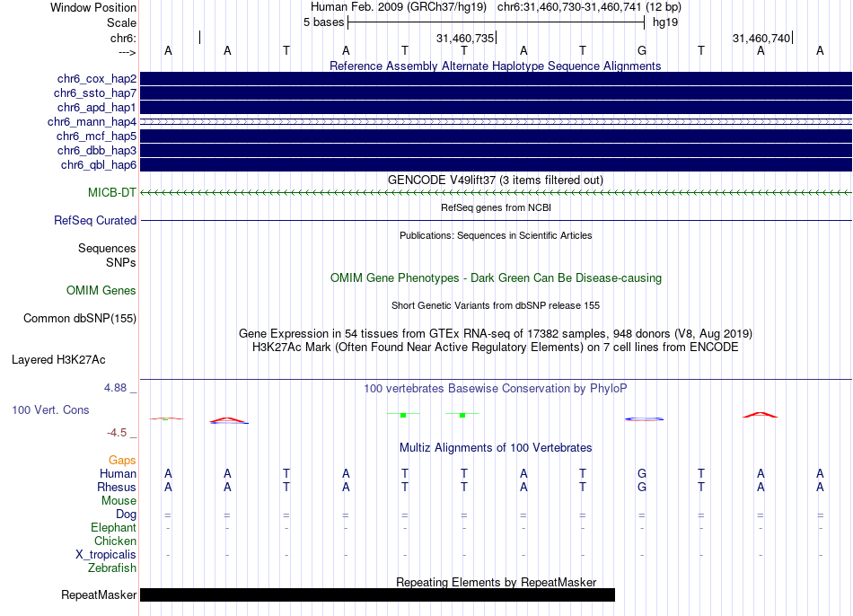Click Repeating Elements by RepeatMasker title
Screen dimensions: 853x616
click(x=497, y=582)
